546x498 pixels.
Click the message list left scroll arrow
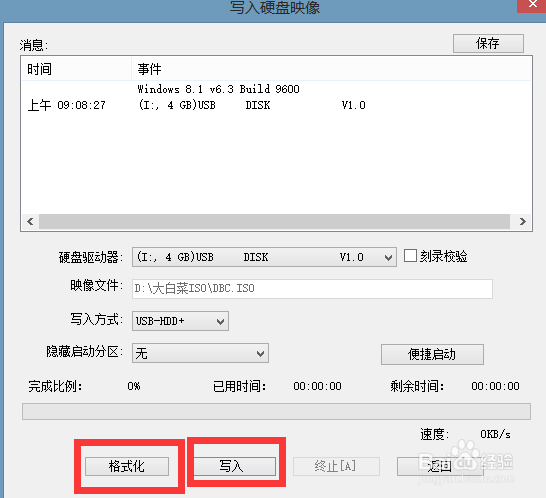point(30,221)
